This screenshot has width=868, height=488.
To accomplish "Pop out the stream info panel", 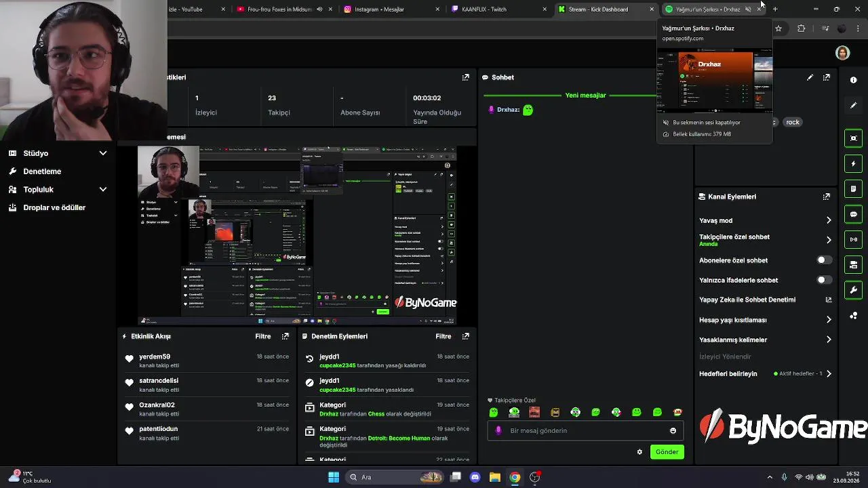I will (826, 77).
